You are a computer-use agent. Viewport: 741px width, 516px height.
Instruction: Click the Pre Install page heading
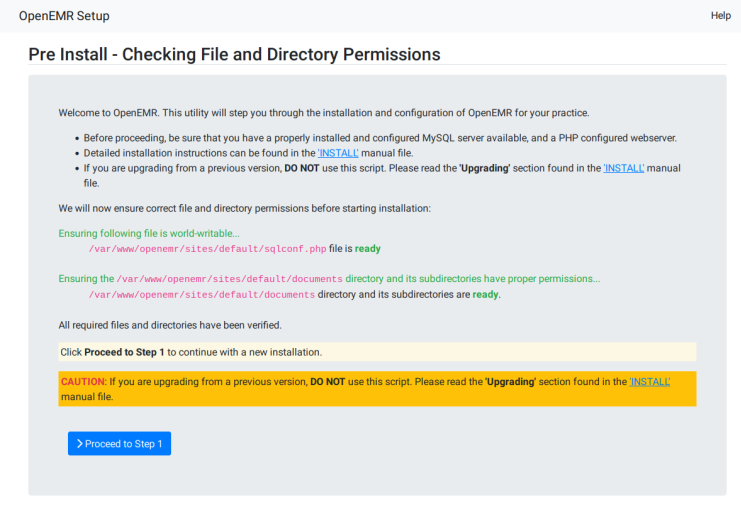[x=234, y=54]
